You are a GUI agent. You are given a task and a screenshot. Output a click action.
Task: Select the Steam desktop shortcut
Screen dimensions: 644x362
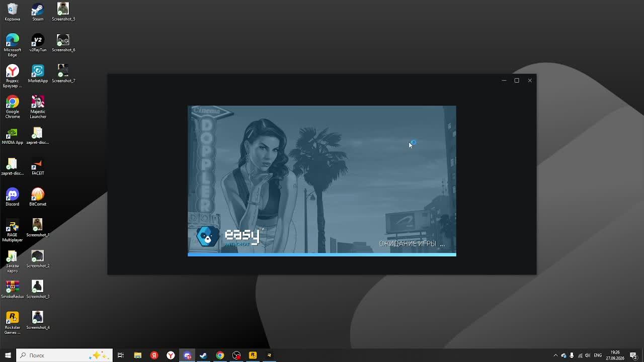tap(38, 13)
